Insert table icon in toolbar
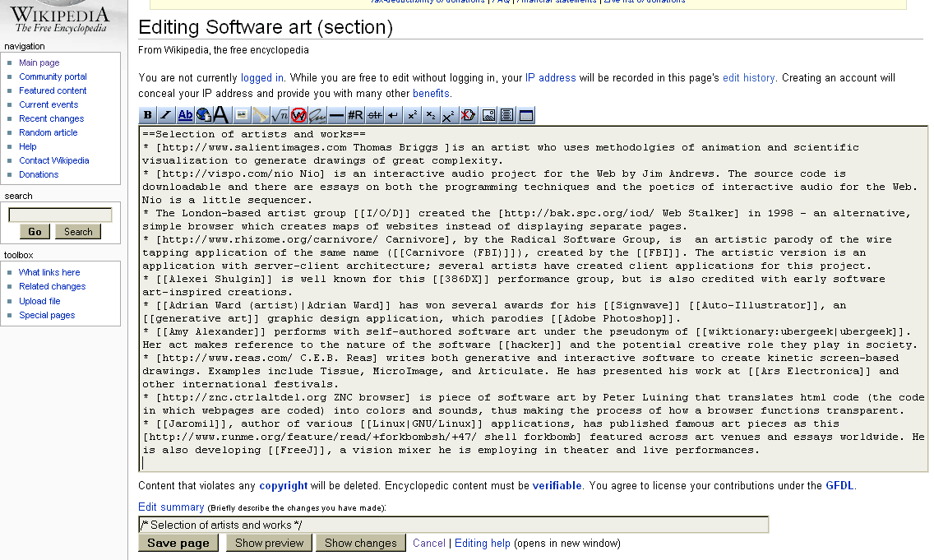This screenshot has width=934, height=560. pos(526,115)
